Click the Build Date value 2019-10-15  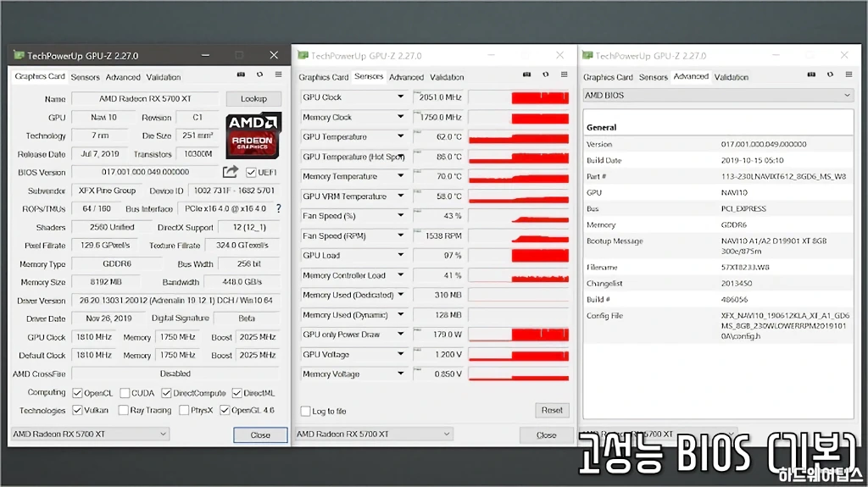[753, 160]
